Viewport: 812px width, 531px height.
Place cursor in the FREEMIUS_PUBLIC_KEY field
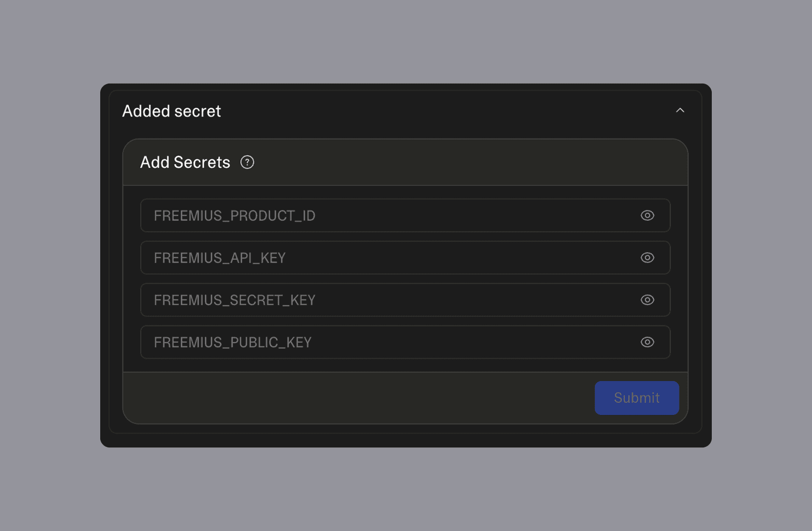[442, 342]
